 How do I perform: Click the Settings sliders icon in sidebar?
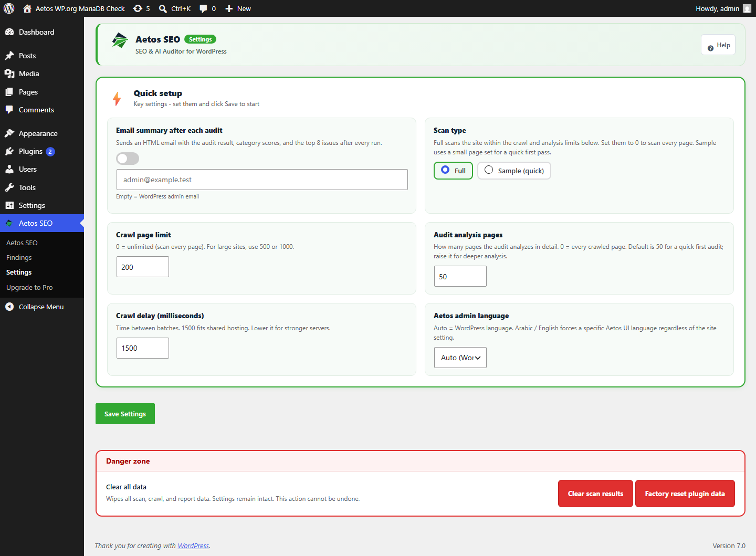click(x=9, y=205)
